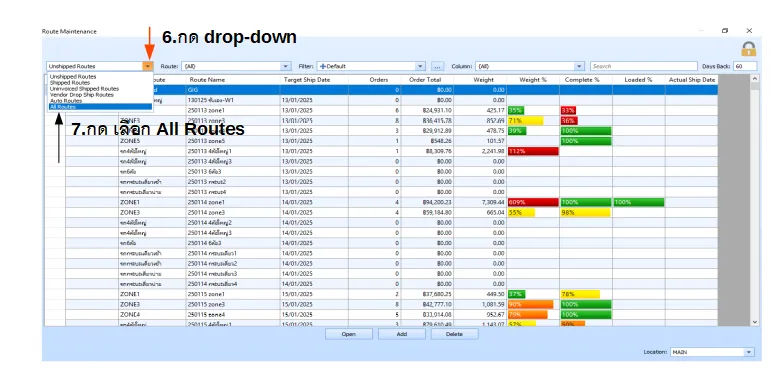Expand the Column combo box arrow
This screenshot has height=371, width=783.
[x=579, y=66]
